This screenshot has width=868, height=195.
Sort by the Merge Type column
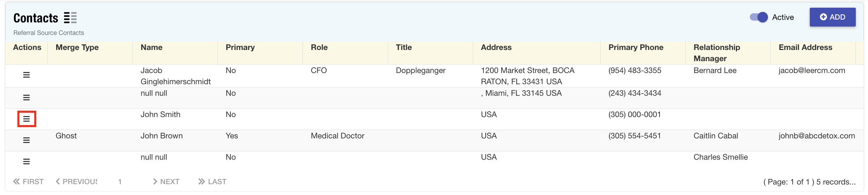[x=77, y=48]
